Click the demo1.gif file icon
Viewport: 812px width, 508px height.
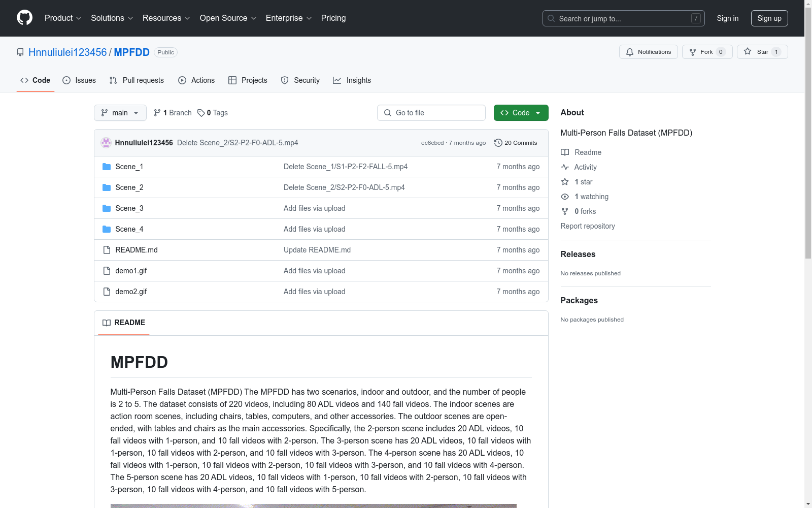107,271
